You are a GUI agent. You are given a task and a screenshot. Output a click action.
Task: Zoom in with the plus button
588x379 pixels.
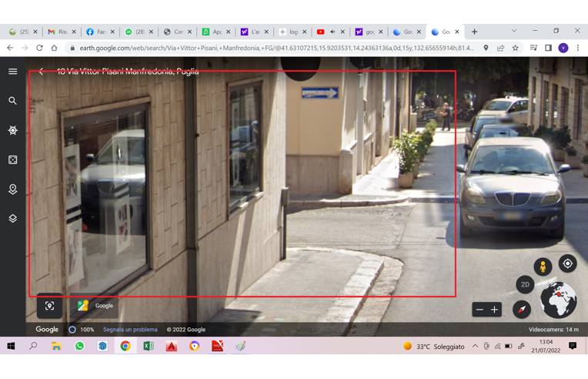[x=495, y=310]
